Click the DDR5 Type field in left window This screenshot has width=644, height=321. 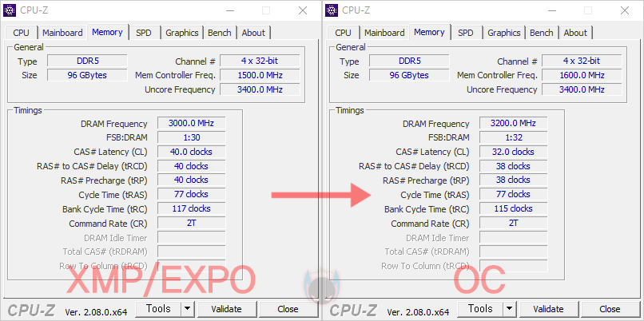click(x=87, y=61)
